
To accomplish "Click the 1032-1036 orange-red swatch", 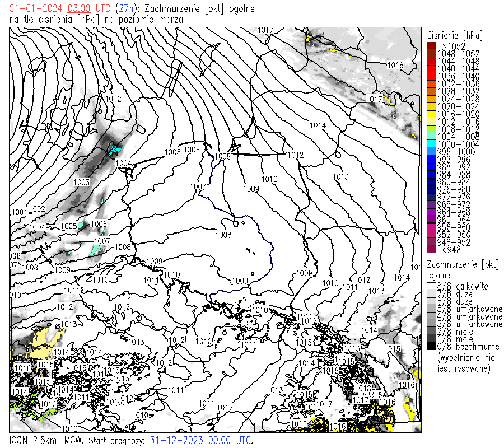I will coord(431,84).
